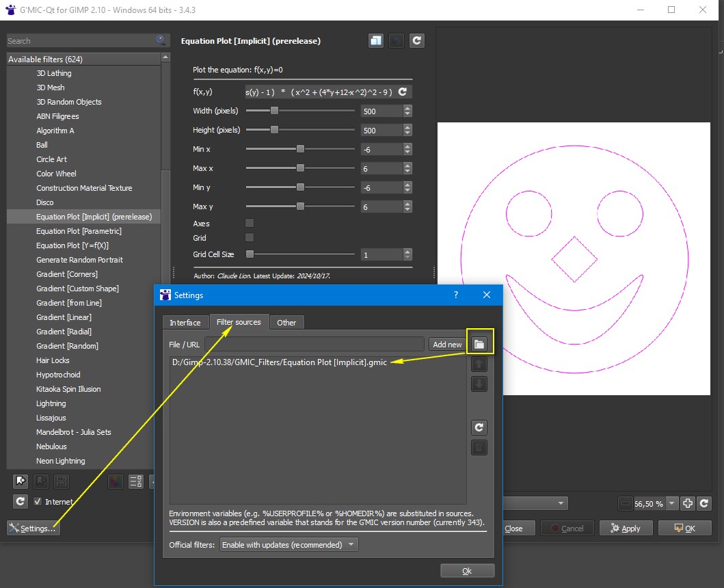Decrease Max x with down stepper arrow
Image resolution: width=724 pixels, height=588 pixels.
click(407, 172)
